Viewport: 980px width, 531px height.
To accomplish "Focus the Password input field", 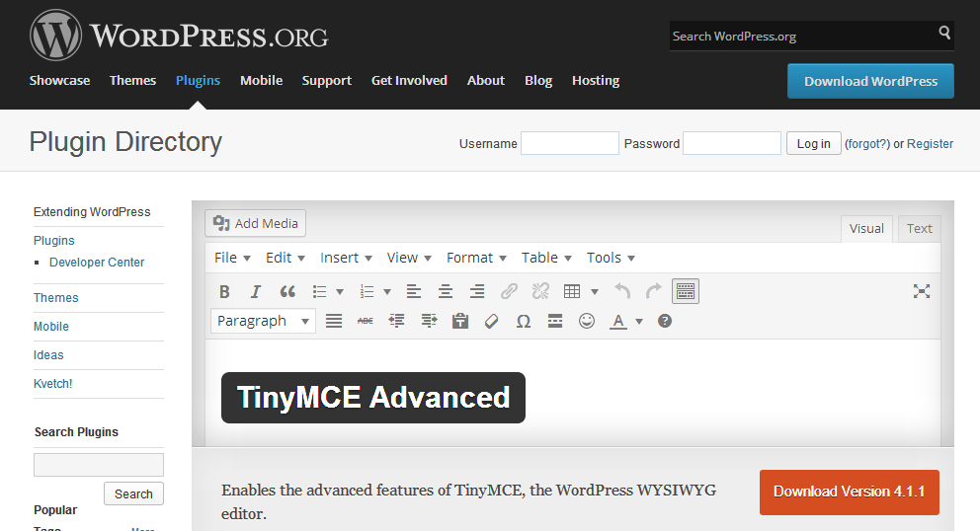I will pos(732,143).
